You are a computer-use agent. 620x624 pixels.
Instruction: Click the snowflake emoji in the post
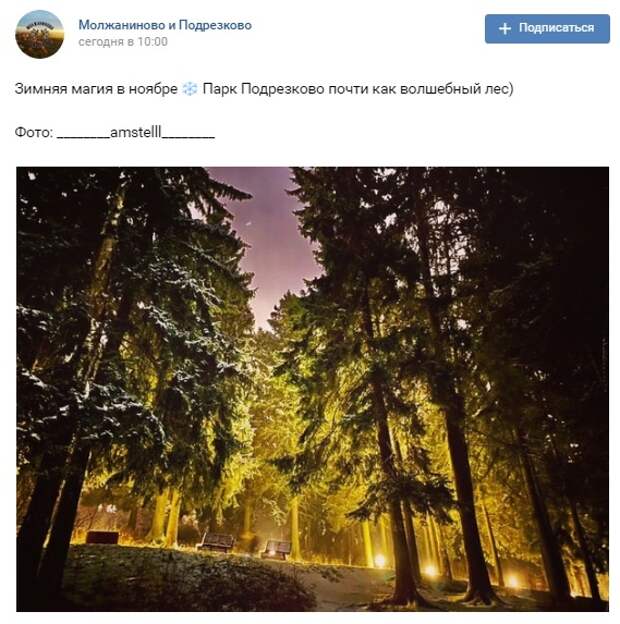coord(190,88)
